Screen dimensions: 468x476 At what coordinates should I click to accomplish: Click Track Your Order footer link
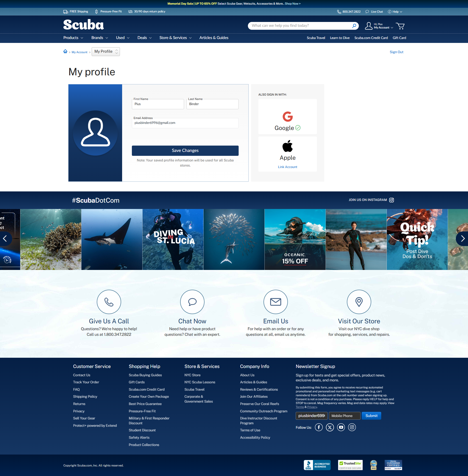tap(86, 382)
